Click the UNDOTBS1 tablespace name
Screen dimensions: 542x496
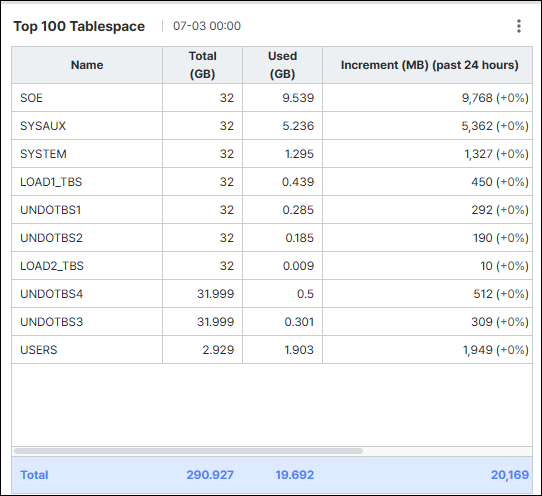(x=50, y=210)
